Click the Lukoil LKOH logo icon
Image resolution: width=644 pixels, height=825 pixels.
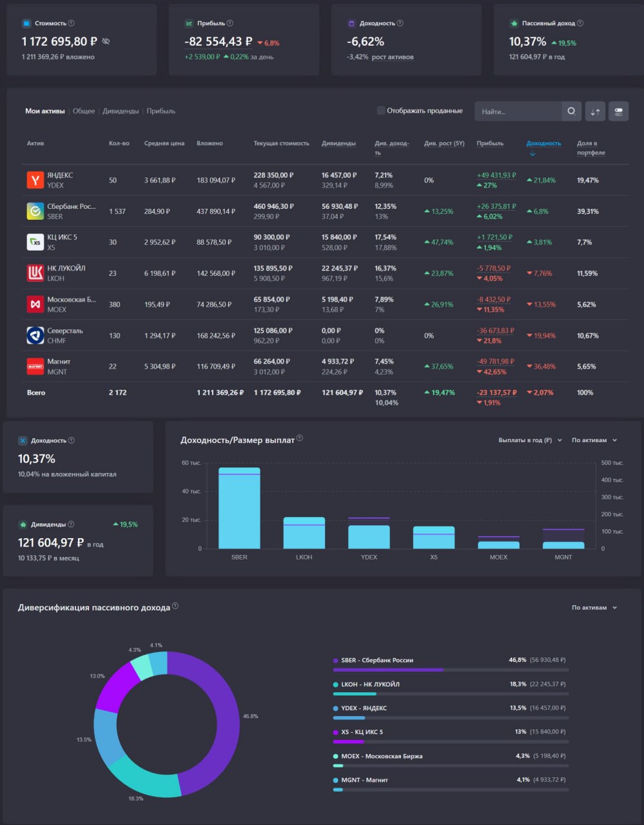tap(35, 273)
